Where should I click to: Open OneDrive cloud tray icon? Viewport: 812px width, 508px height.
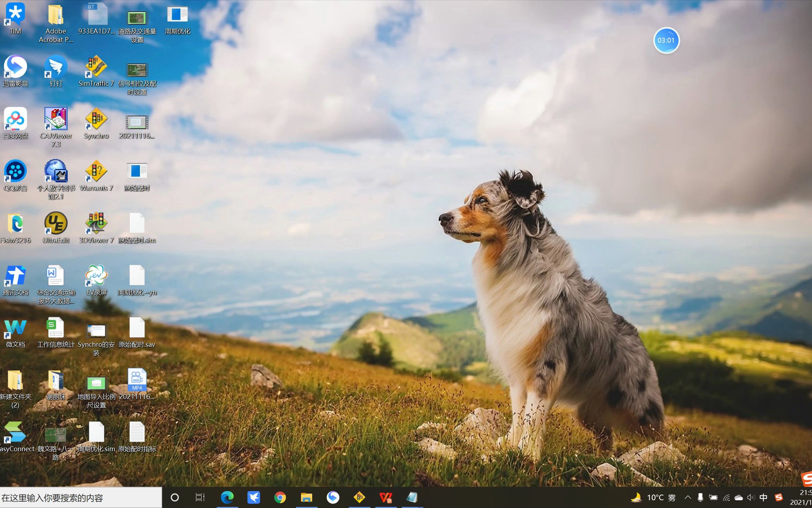739,497
